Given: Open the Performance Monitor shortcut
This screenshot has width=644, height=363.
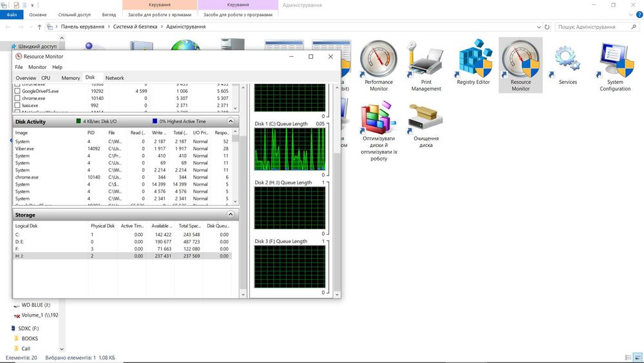Looking at the screenshot, I should (378, 65).
